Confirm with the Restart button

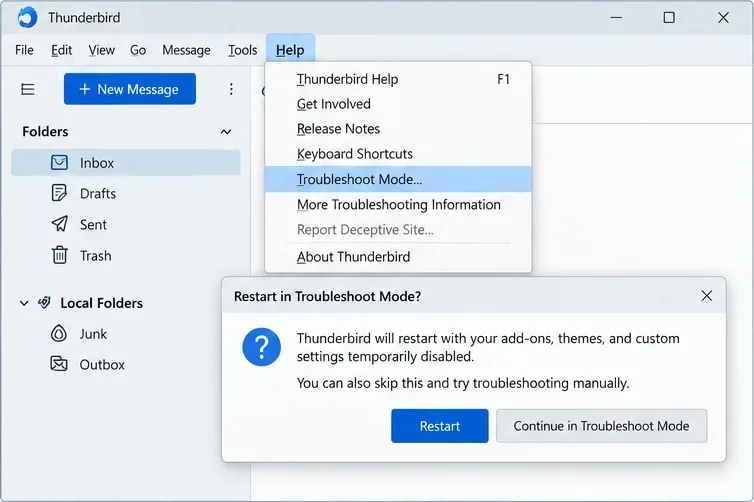click(x=440, y=426)
